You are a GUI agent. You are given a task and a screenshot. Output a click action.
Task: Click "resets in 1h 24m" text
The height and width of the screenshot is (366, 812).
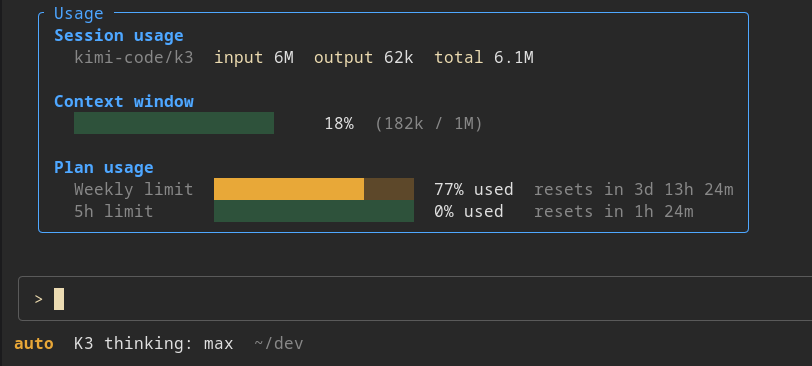click(614, 211)
